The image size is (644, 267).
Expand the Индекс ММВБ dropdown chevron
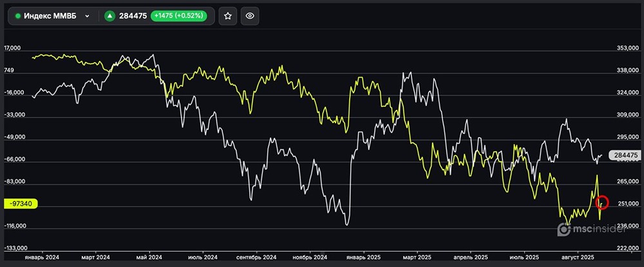click(86, 17)
